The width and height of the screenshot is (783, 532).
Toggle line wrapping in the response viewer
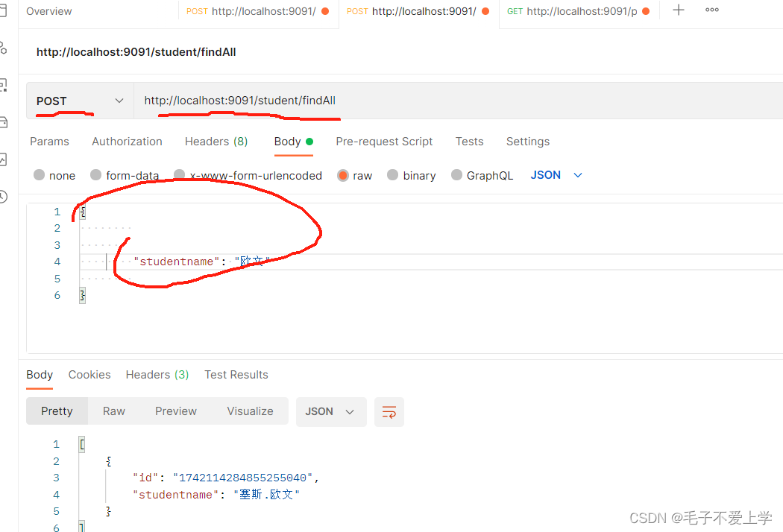(389, 411)
